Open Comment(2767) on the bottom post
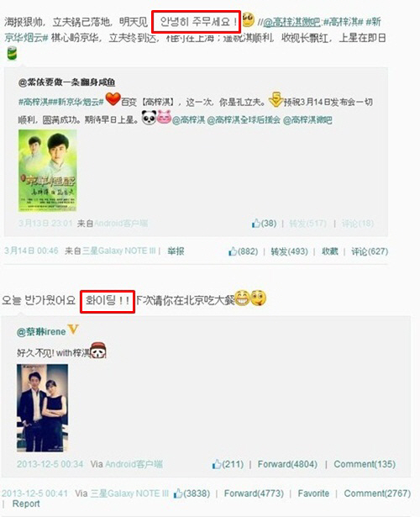The image size is (420, 517). click(x=377, y=493)
